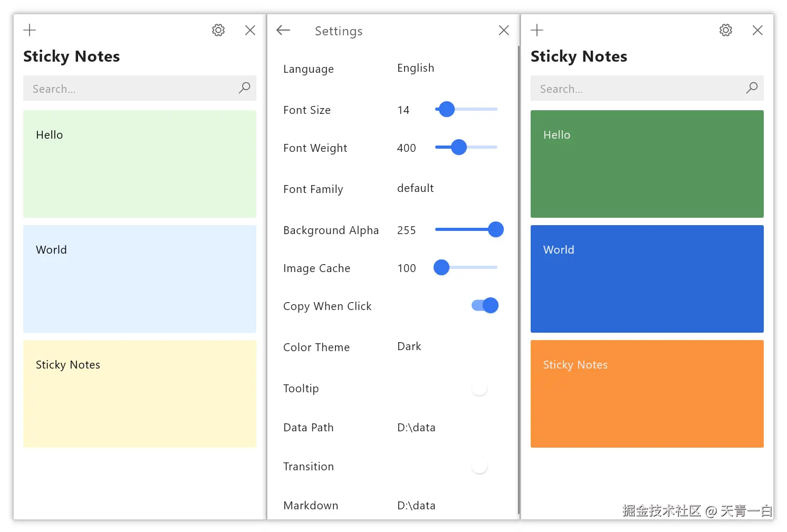Disable the Copy When Click toggle

[485, 305]
